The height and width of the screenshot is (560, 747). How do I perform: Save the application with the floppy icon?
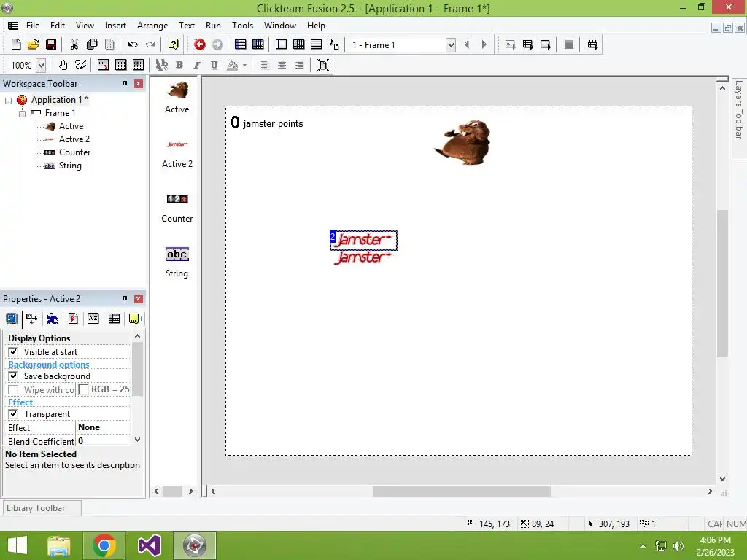pyautogui.click(x=51, y=44)
